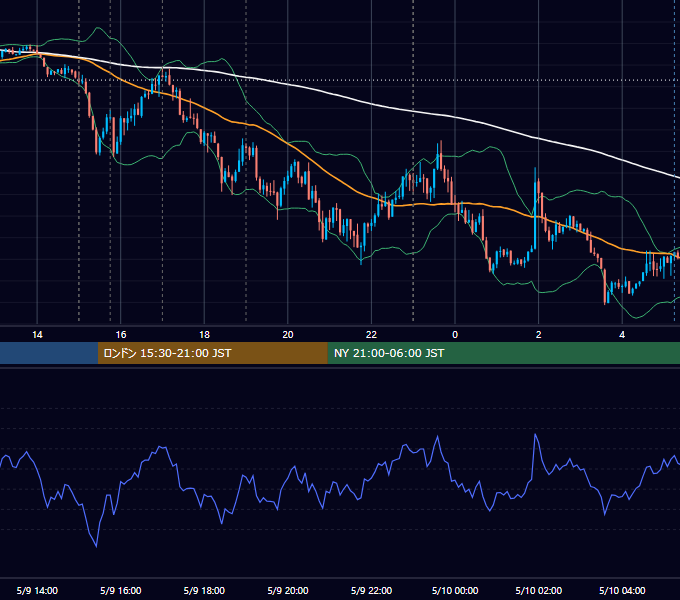Viewport: 680px width, 600px height.
Task: Click the 22 hour axis label
Action: (372, 335)
